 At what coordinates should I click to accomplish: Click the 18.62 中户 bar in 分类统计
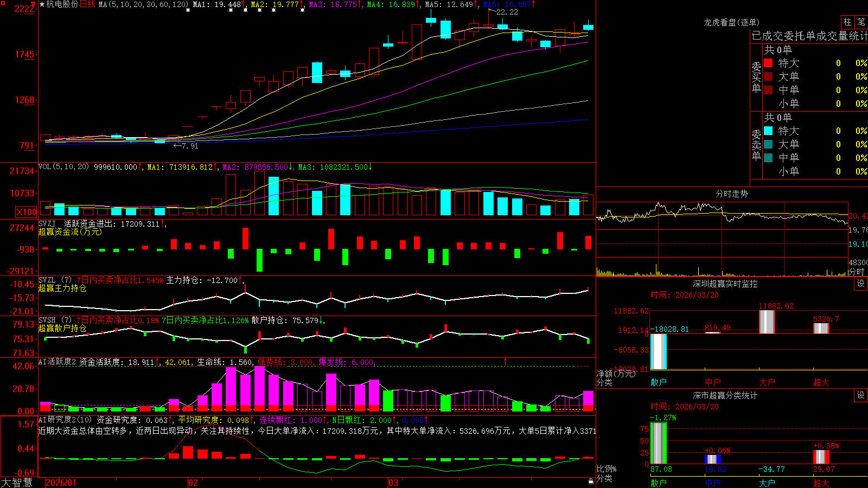[x=713, y=459]
